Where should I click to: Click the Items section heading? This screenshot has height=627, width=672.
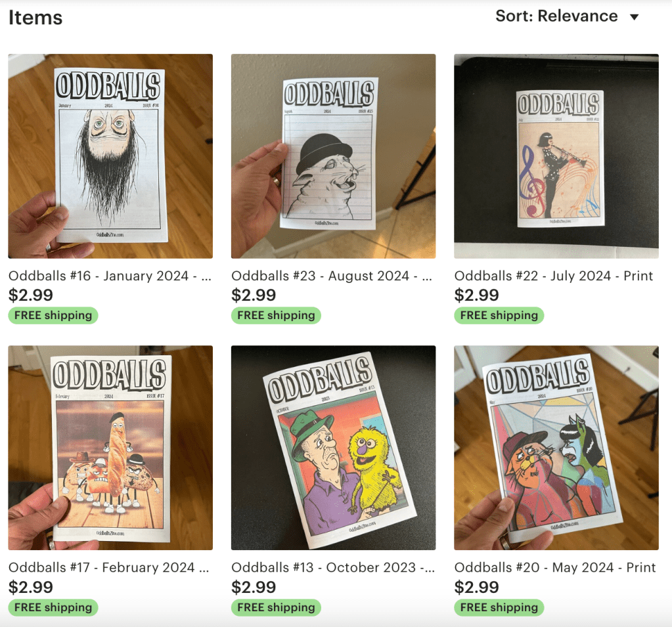(x=35, y=18)
